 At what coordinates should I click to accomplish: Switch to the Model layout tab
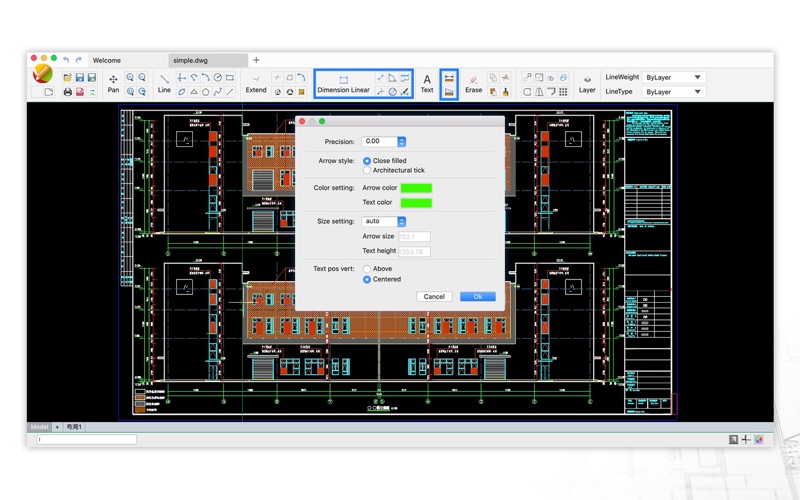[39, 427]
